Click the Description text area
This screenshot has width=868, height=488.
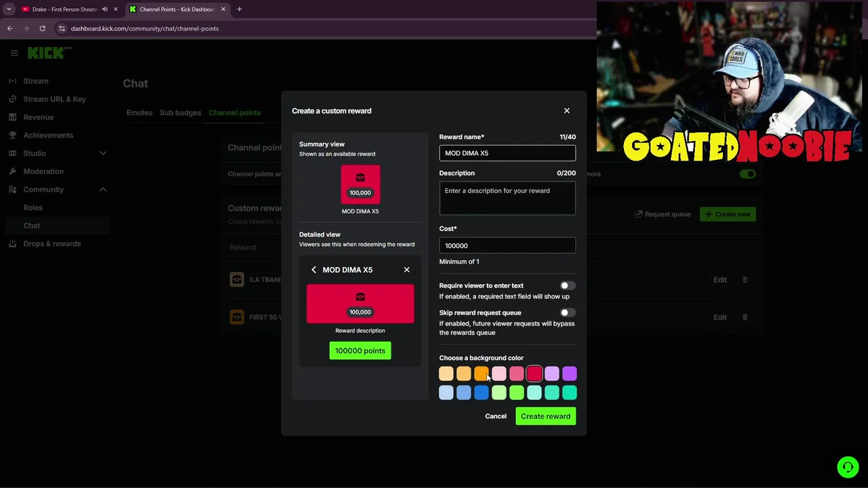(507, 199)
